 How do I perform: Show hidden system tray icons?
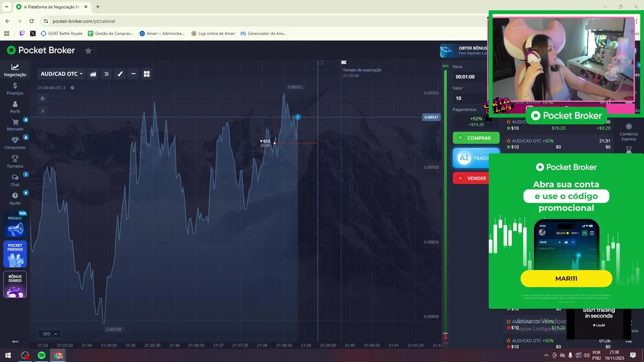coord(546,355)
